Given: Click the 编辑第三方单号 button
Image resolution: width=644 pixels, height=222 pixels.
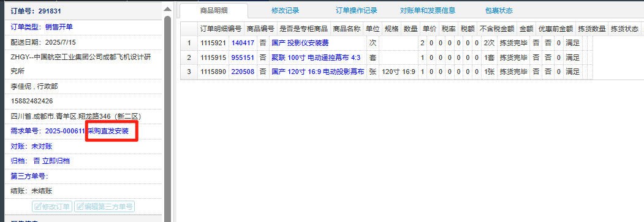Looking at the screenshot, I should pos(104,207).
